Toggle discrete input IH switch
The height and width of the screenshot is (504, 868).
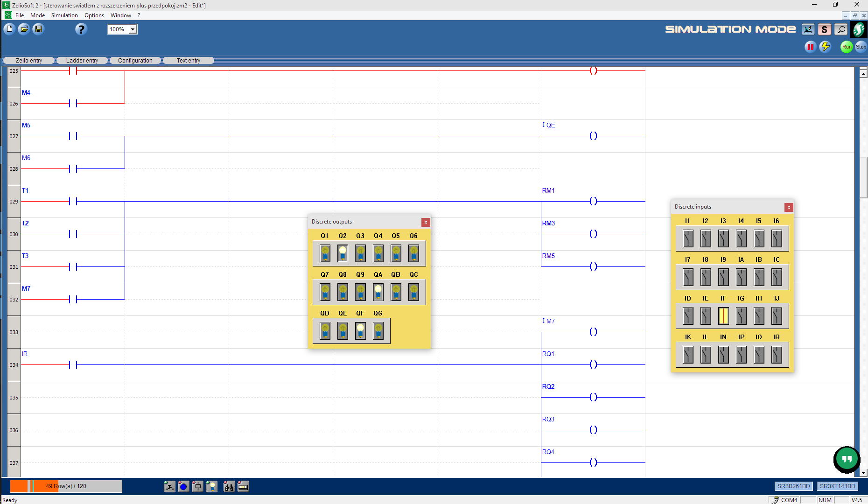point(759,316)
